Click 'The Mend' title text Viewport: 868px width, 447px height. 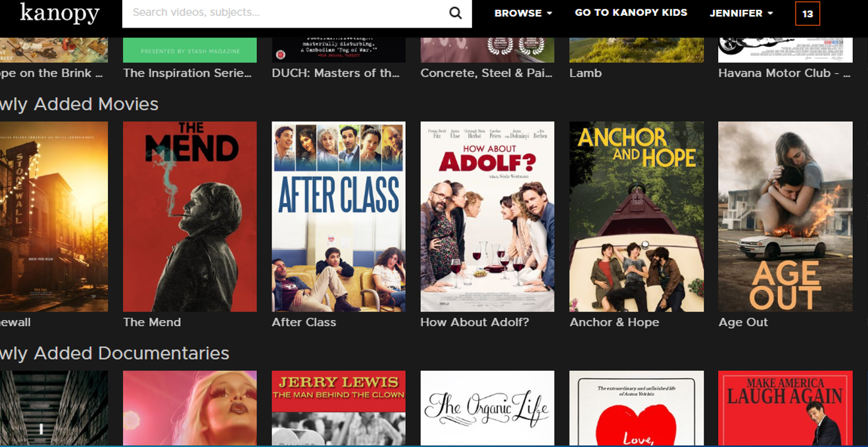(x=152, y=322)
